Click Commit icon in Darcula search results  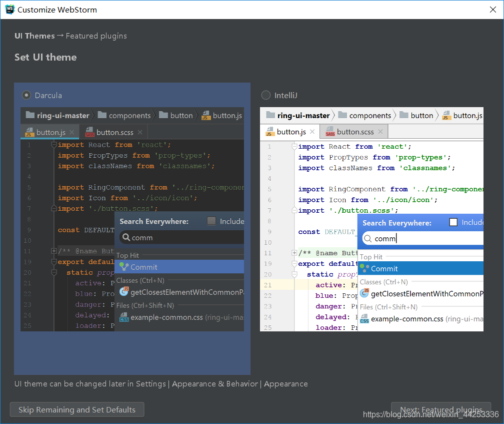coord(124,267)
